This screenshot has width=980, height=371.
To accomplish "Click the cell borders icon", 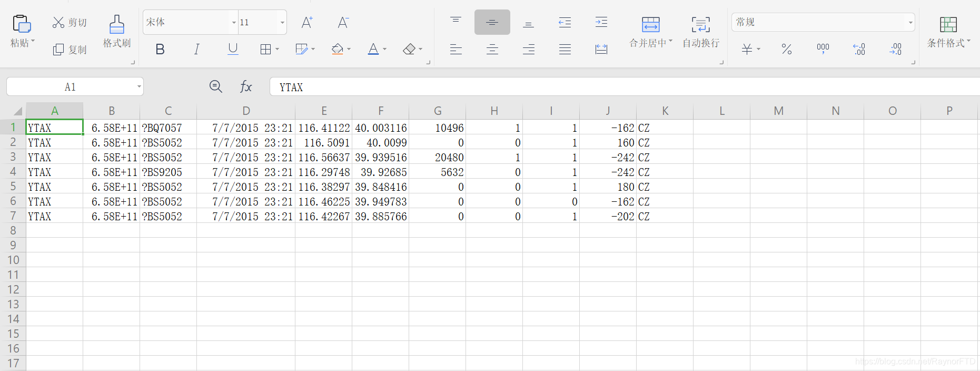I will pos(266,49).
